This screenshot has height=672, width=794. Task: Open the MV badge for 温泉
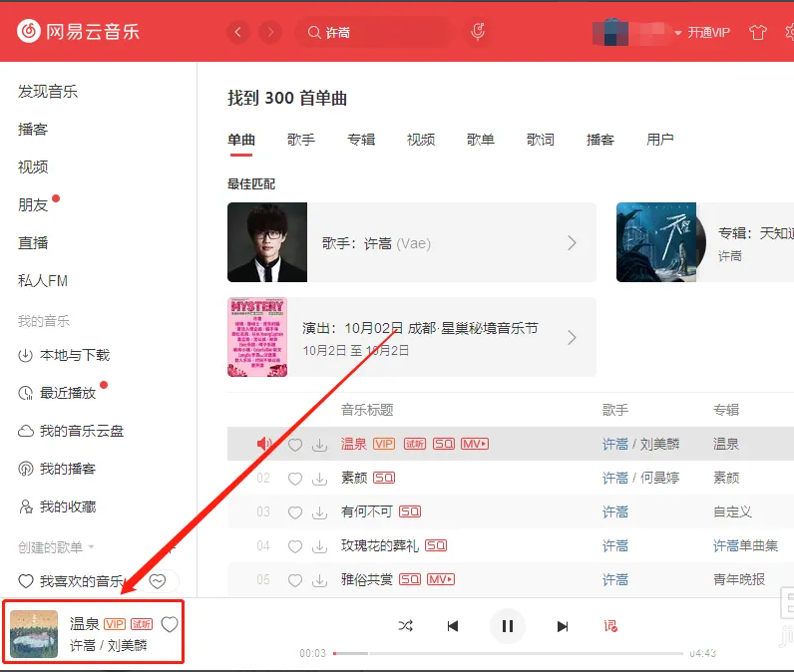(475, 444)
